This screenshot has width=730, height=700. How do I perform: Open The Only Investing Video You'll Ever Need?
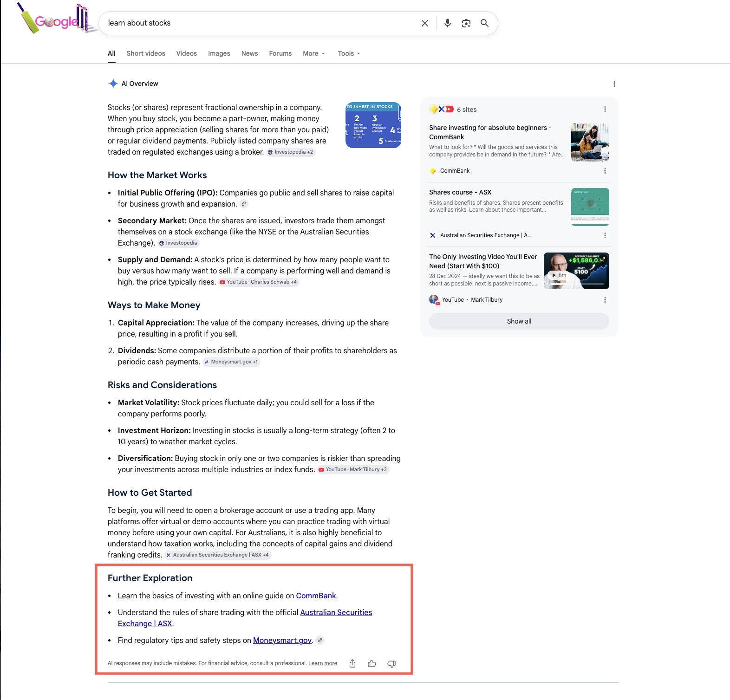483,261
